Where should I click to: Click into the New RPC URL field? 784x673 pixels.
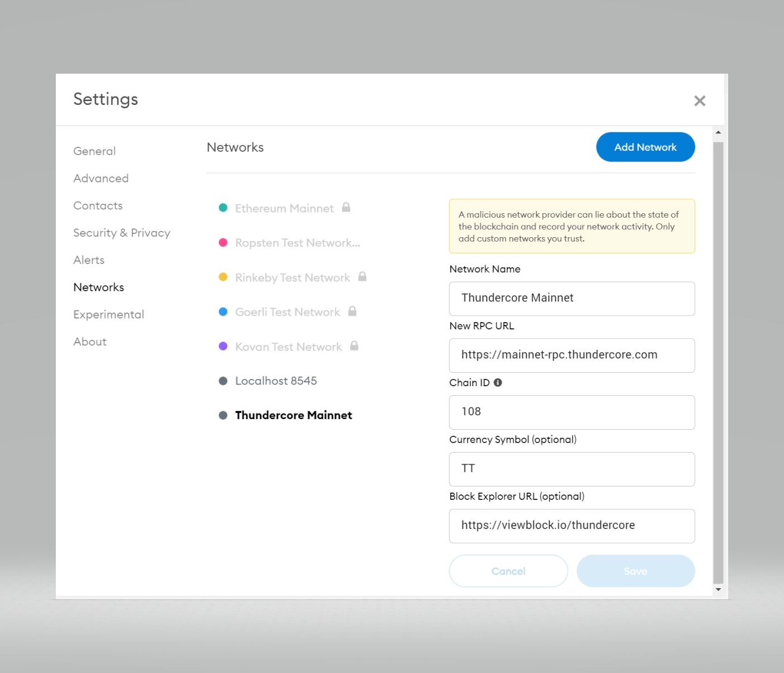click(572, 355)
